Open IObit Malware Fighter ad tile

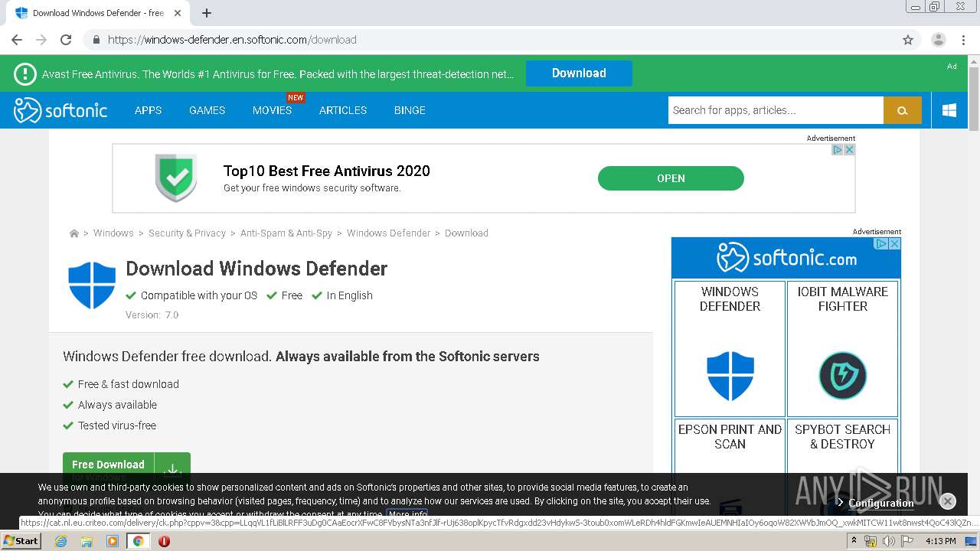pyautogui.click(x=842, y=348)
